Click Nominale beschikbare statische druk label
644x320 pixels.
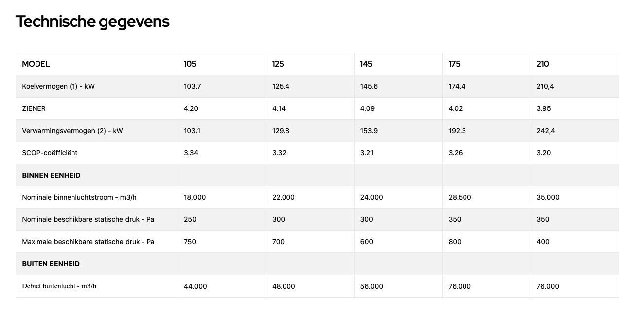point(88,219)
